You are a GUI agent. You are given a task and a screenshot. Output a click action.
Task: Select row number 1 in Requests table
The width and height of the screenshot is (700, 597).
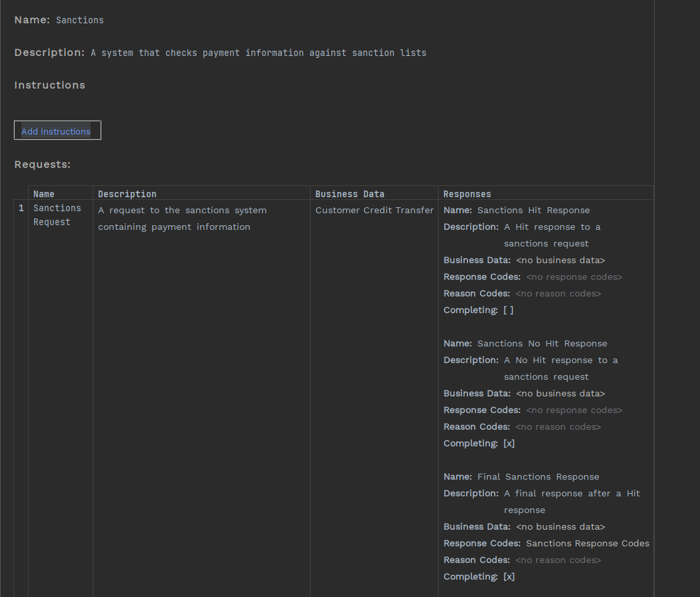pyautogui.click(x=21, y=209)
